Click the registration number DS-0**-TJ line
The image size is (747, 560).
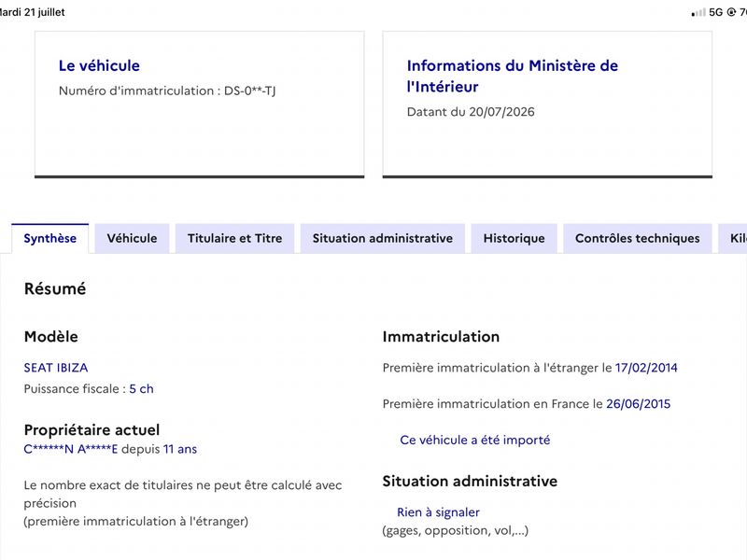[x=167, y=91]
